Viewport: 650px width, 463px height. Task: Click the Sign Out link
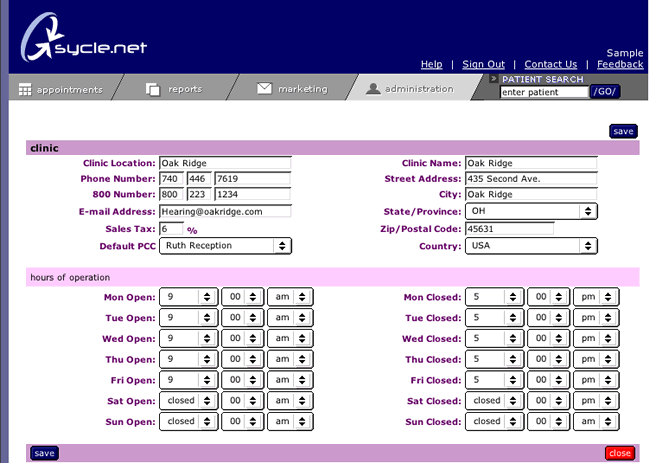[x=483, y=64]
